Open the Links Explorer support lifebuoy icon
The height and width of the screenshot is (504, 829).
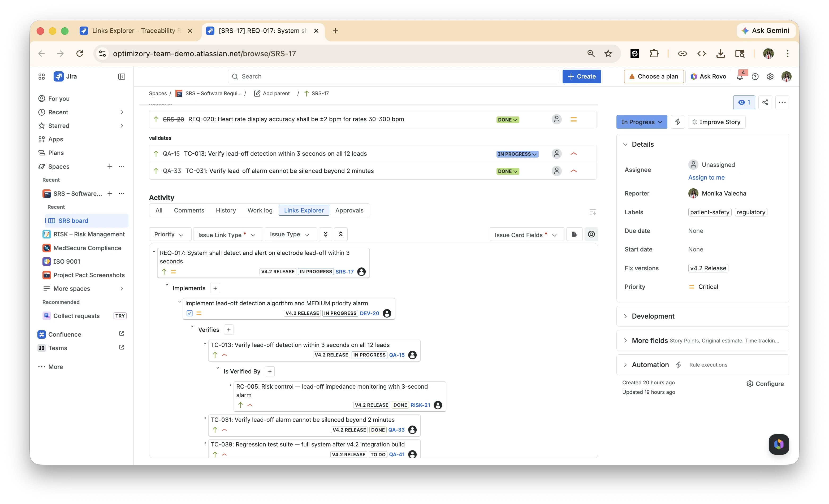coord(591,234)
